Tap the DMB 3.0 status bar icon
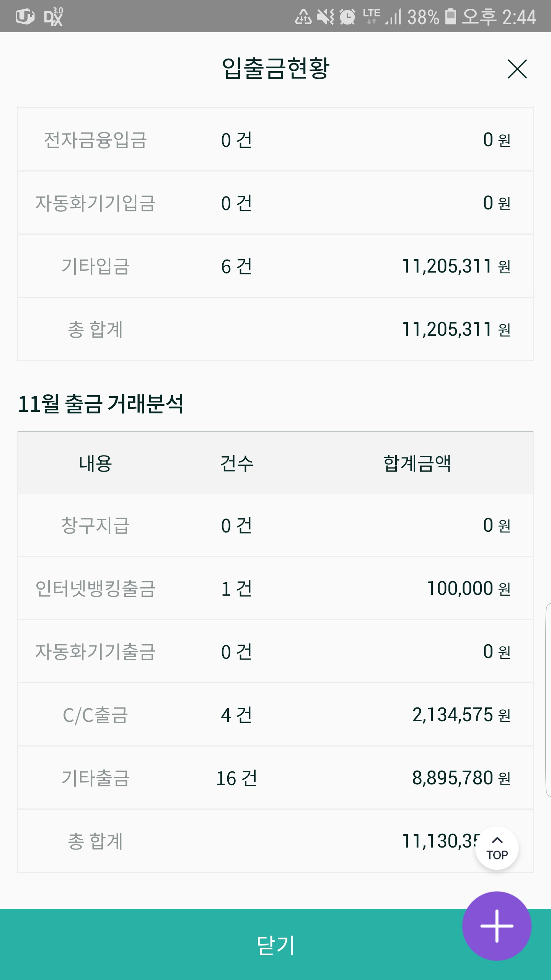 pyautogui.click(x=53, y=16)
